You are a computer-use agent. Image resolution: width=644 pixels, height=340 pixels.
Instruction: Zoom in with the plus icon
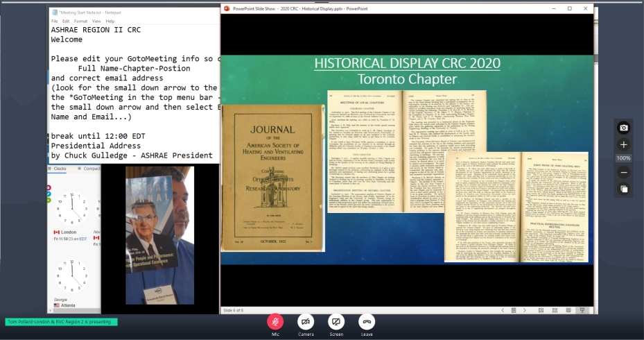[623, 145]
